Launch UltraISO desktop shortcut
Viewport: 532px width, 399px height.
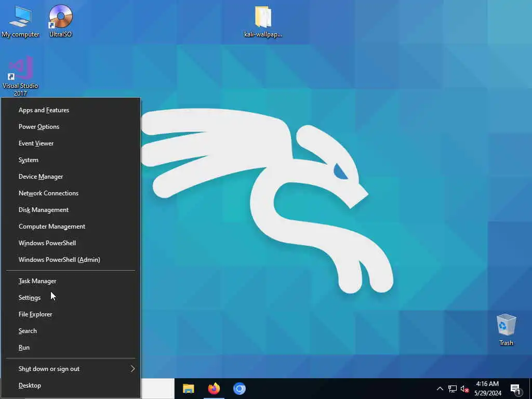(x=60, y=21)
